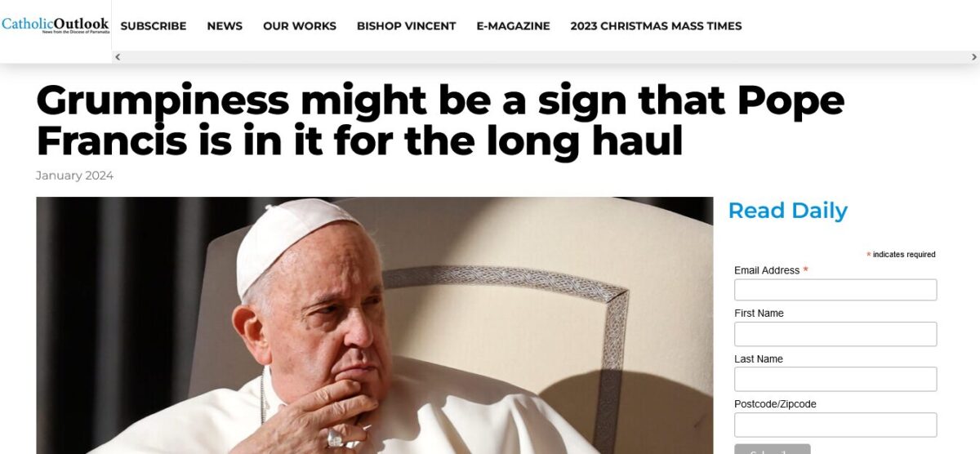The image size is (980, 454).
Task: Click the article headline about Pope Francis
Action: (x=440, y=121)
